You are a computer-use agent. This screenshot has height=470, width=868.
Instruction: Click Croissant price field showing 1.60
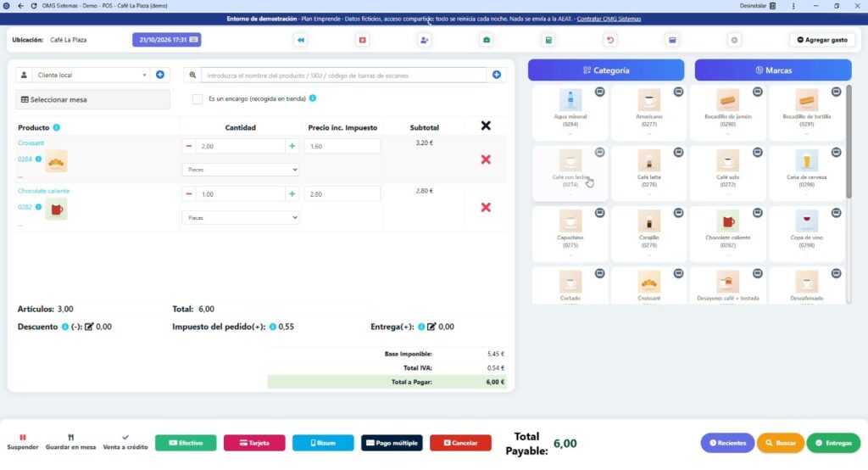coord(342,146)
